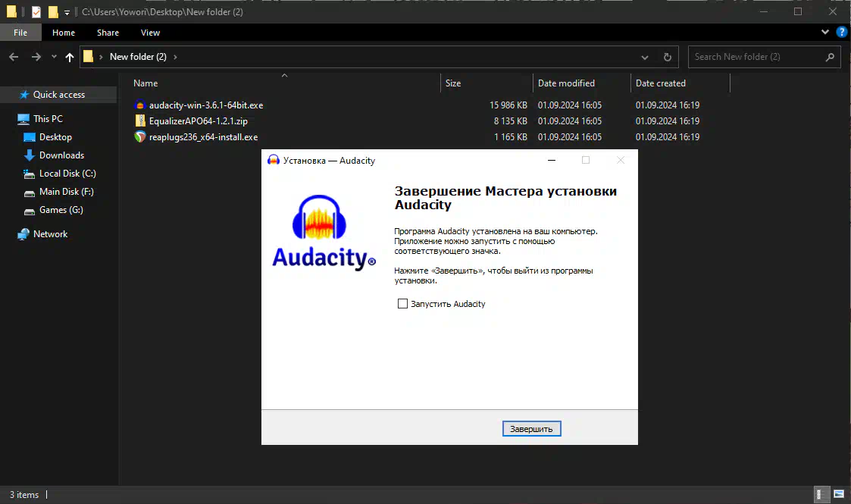Click folder icon in address bar
851x504 pixels.
point(88,56)
